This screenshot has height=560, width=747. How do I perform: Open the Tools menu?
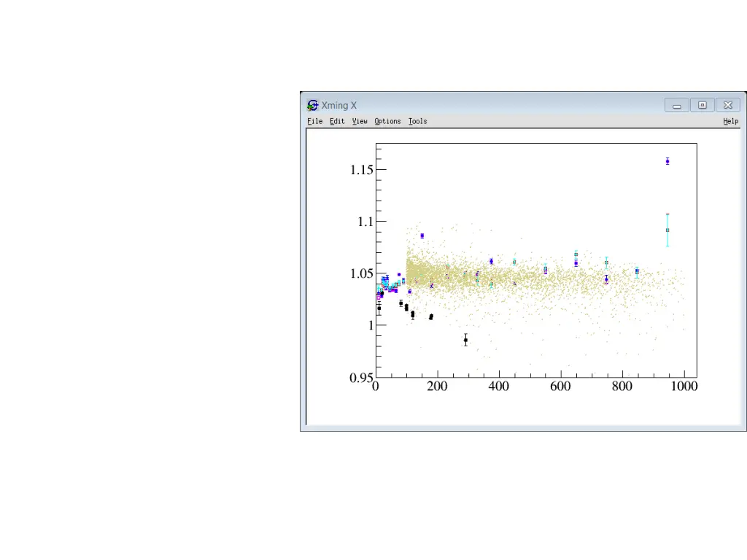click(417, 122)
